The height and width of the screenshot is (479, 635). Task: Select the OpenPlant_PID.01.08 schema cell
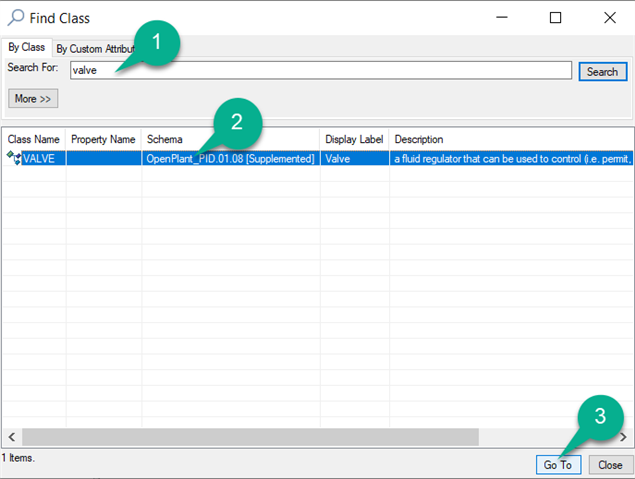231,159
